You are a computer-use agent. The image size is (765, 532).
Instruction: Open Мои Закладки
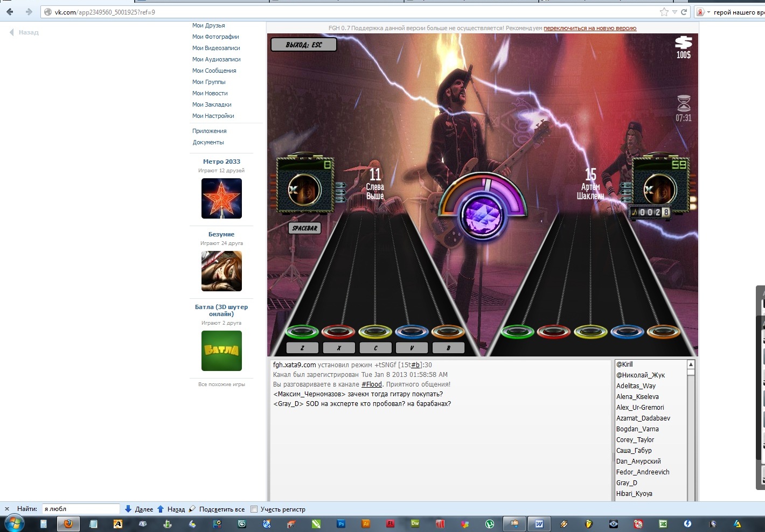point(212,104)
